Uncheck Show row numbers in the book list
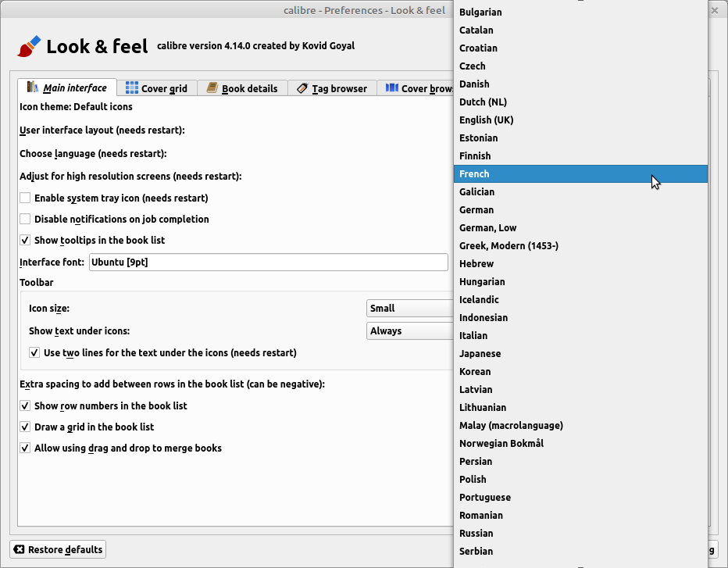This screenshot has width=728, height=568. (25, 406)
